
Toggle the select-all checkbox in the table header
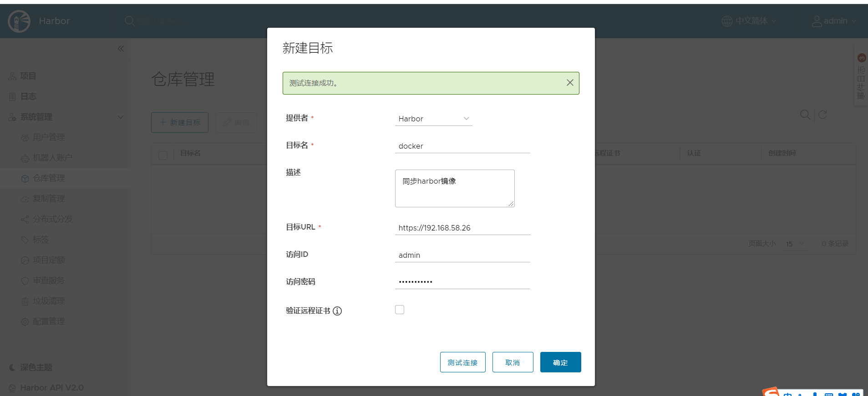pos(163,155)
